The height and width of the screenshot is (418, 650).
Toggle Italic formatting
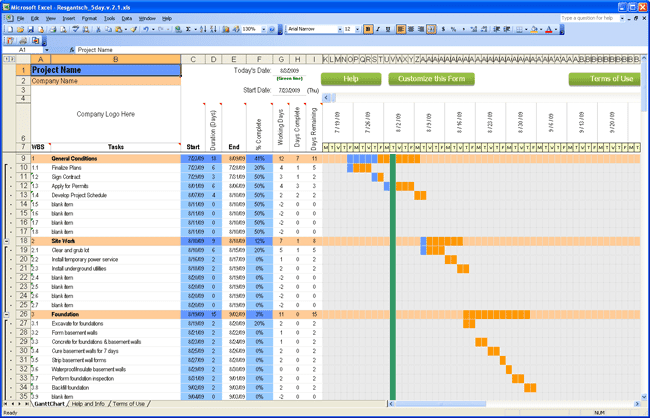[378, 29]
